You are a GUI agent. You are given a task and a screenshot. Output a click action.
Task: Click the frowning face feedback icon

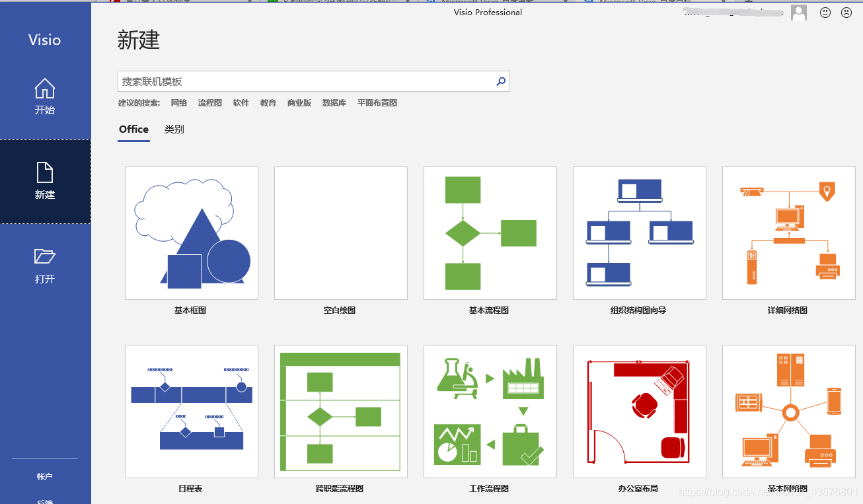[846, 13]
